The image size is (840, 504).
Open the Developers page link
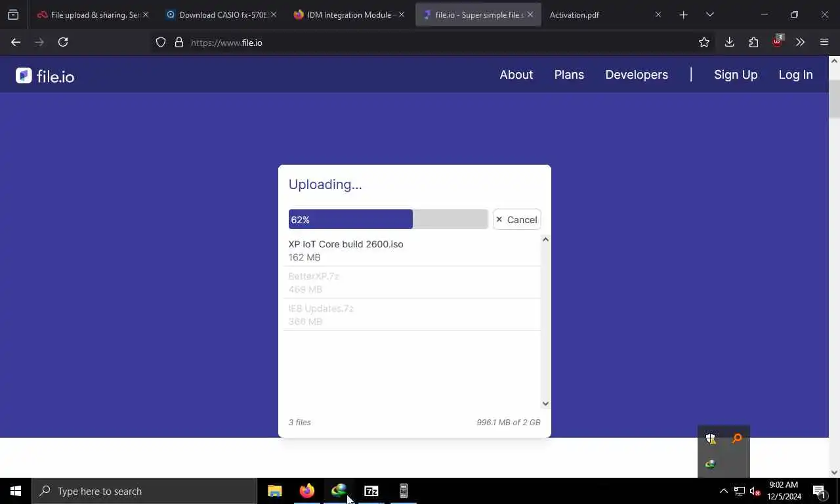(x=637, y=75)
